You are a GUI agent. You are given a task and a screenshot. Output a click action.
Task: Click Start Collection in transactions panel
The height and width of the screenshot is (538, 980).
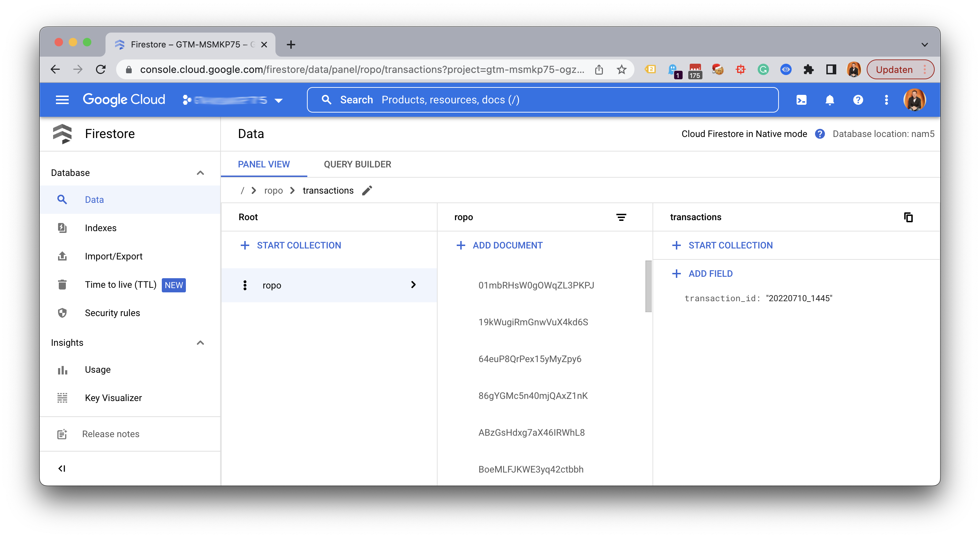click(x=722, y=245)
